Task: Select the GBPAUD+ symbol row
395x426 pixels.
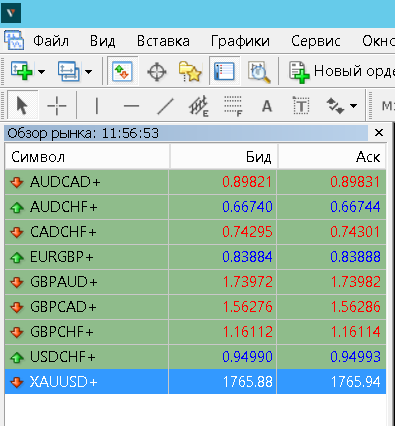Action: [x=195, y=282]
